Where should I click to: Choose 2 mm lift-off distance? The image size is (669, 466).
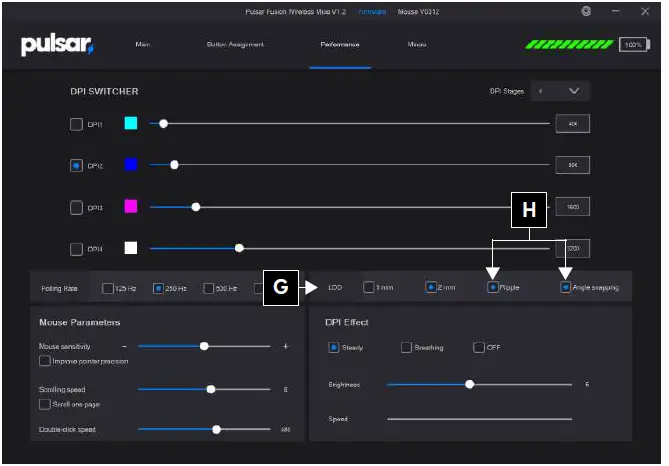click(x=430, y=287)
